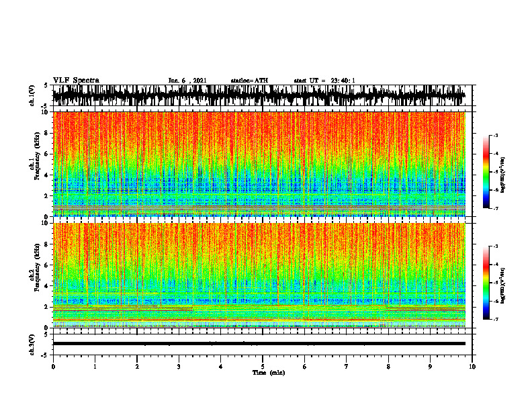The height and width of the screenshot is (411, 532).
Task: Click the ch.2 spectrogram panel
Action: pos(259,275)
